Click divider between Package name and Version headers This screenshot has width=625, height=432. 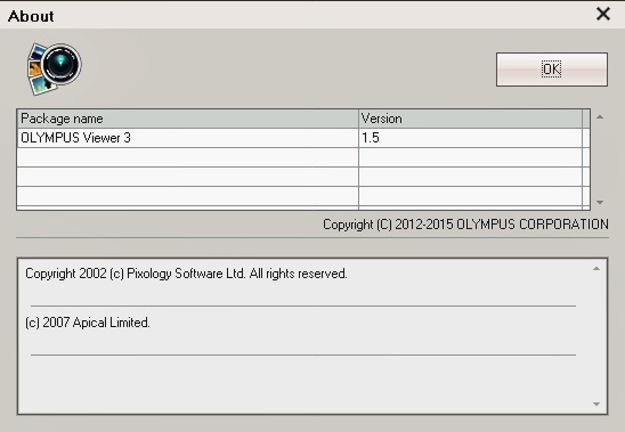pyautogui.click(x=358, y=119)
